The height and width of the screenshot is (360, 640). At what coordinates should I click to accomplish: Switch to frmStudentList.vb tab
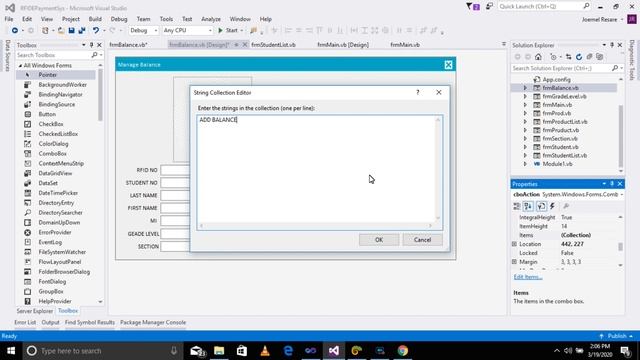(x=273, y=45)
